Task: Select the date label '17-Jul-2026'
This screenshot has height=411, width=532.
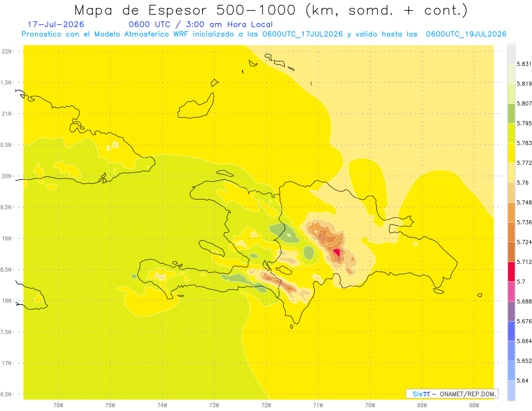Action: 55,24
